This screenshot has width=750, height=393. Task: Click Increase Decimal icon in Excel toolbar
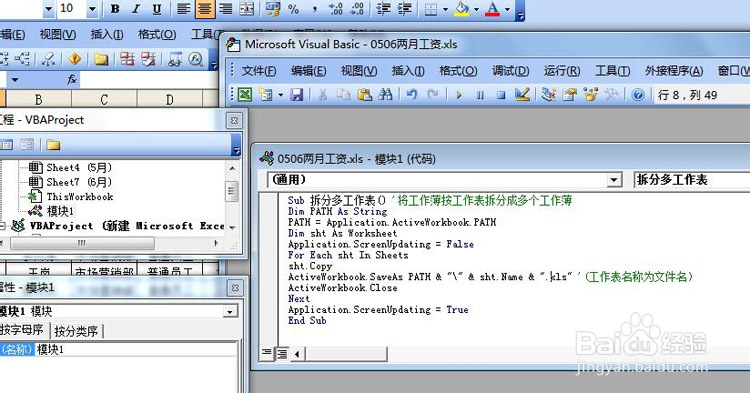pyautogui.click(x=336, y=9)
